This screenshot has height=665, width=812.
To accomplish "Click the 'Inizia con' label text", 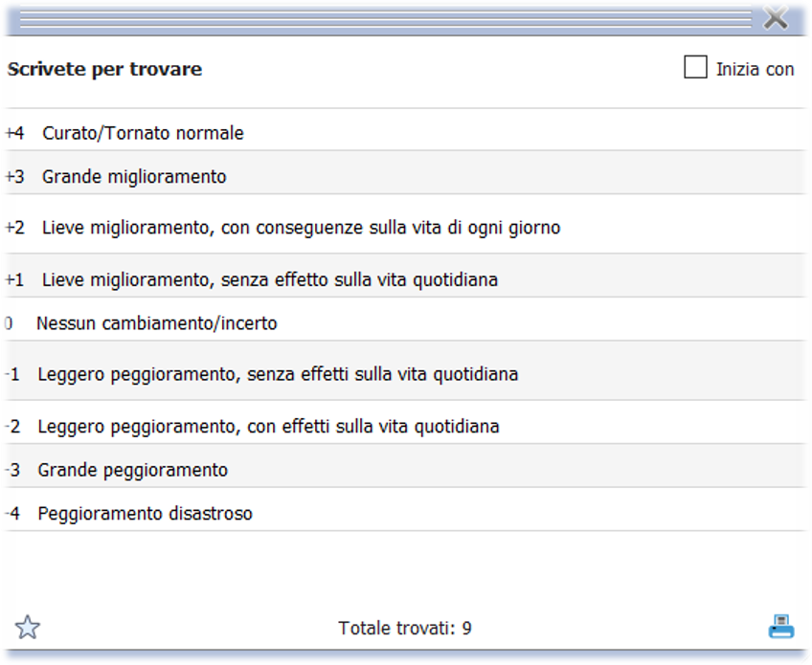I will coord(755,69).
